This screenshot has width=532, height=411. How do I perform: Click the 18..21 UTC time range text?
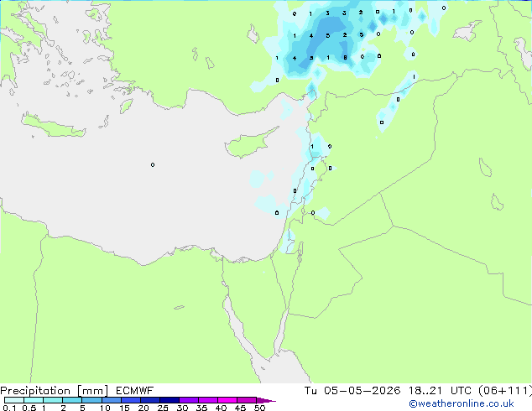click(x=441, y=391)
